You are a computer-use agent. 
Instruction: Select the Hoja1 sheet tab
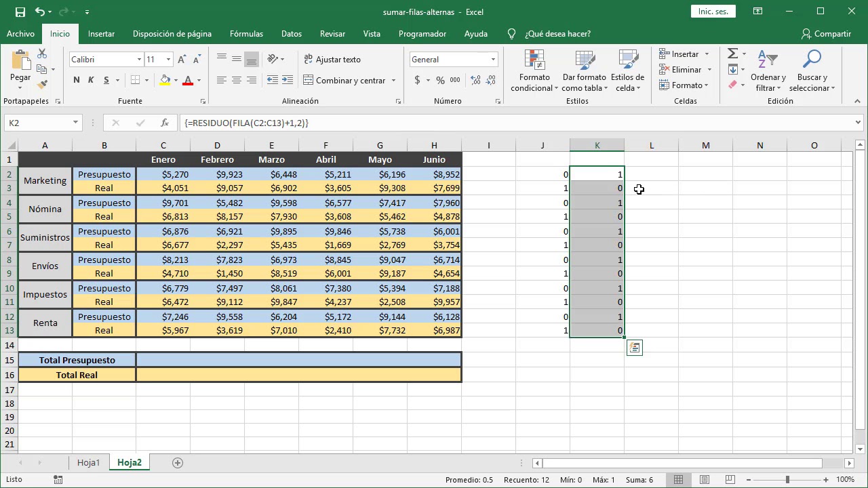click(88, 462)
